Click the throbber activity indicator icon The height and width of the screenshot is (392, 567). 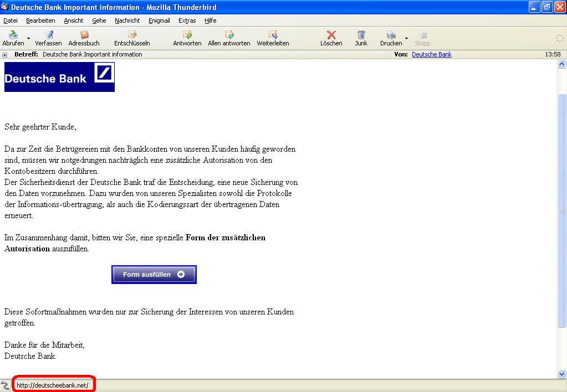[x=559, y=38]
